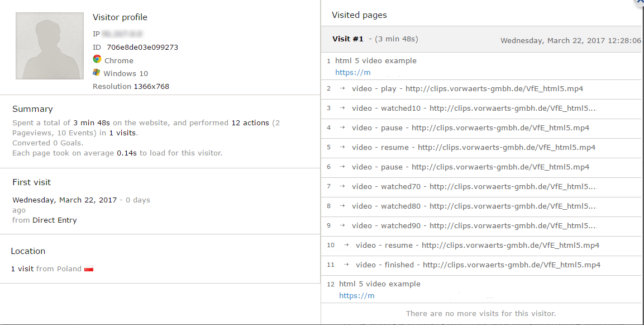The width and height of the screenshot is (644, 325).
Task: Open the https://m link under the first pageview
Action: click(352, 72)
